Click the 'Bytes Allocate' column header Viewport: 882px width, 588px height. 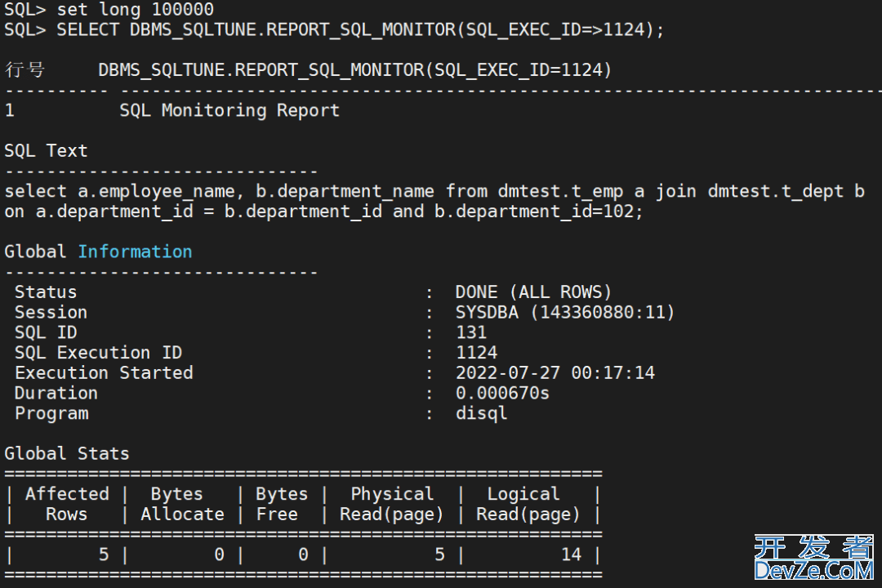[182, 504]
